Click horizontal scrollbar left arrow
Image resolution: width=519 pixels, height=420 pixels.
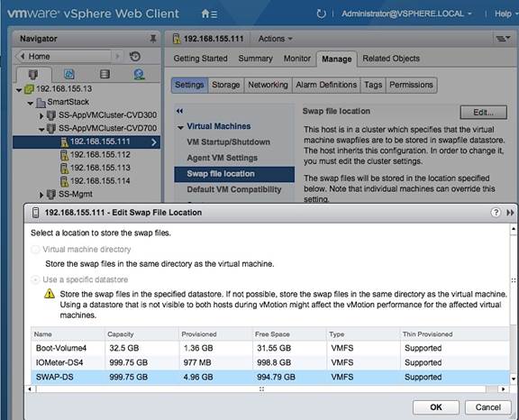30,389
